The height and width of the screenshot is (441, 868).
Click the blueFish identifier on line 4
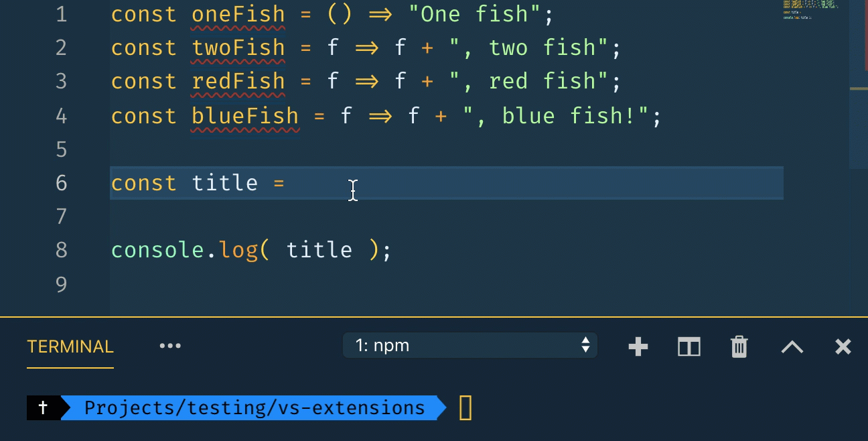coord(245,116)
